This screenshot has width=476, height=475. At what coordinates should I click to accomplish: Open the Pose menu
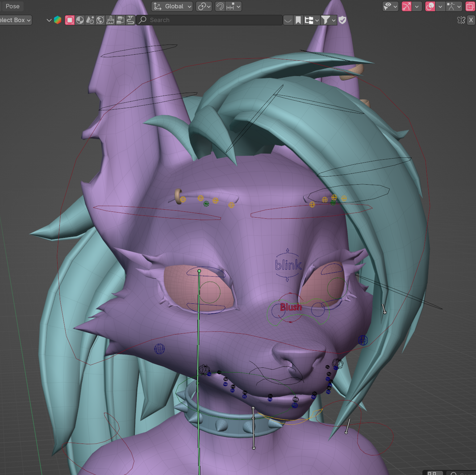tap(13, 6)
